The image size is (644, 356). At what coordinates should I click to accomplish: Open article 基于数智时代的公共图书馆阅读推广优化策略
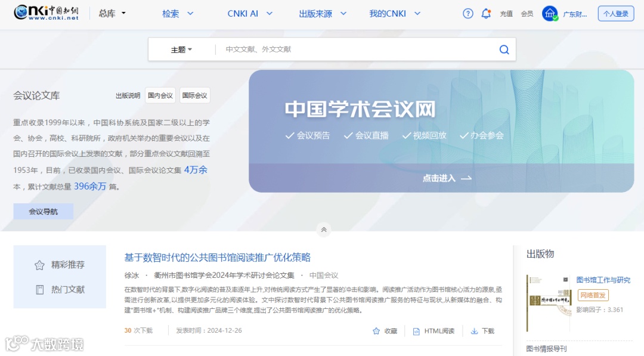217,258
